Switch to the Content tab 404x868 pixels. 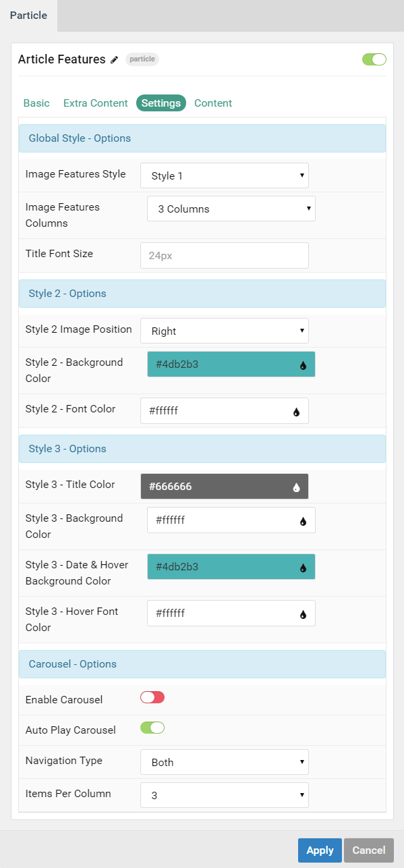[213, 103]
